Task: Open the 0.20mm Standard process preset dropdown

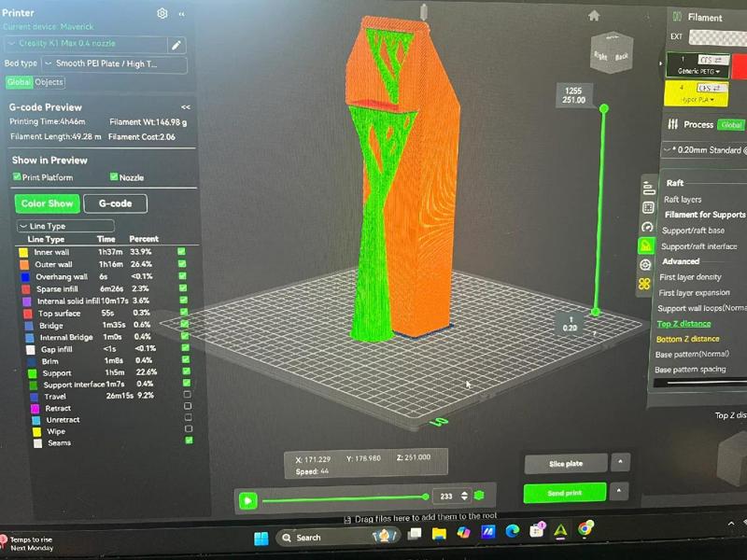Action: (705, 150)
